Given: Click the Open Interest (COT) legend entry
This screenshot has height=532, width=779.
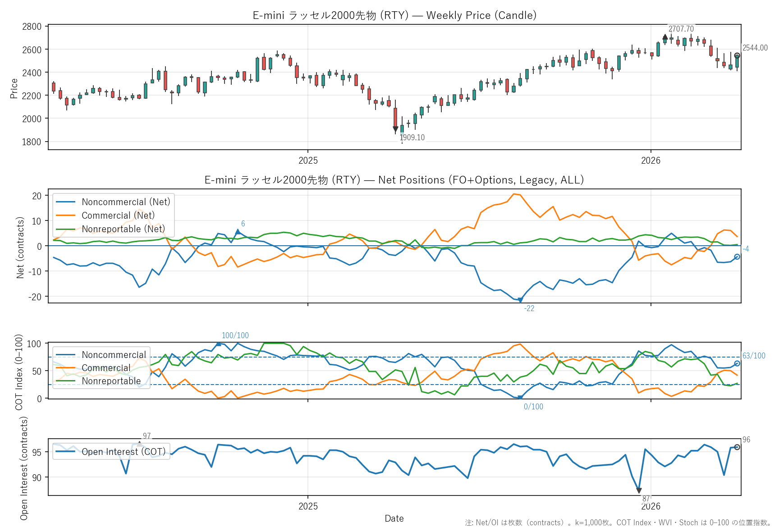Looking at the screenshot, I should tap(124, 452).
